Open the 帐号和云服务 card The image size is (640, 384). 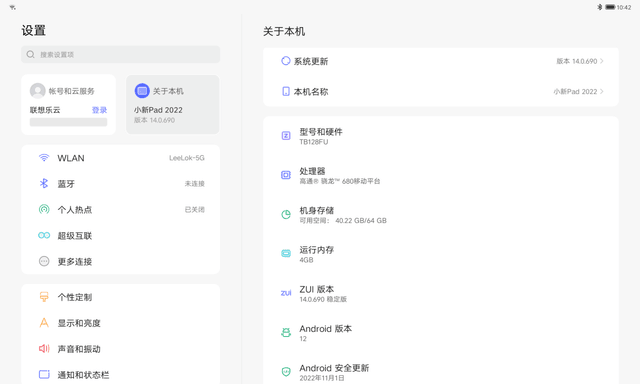click(69, 104)
